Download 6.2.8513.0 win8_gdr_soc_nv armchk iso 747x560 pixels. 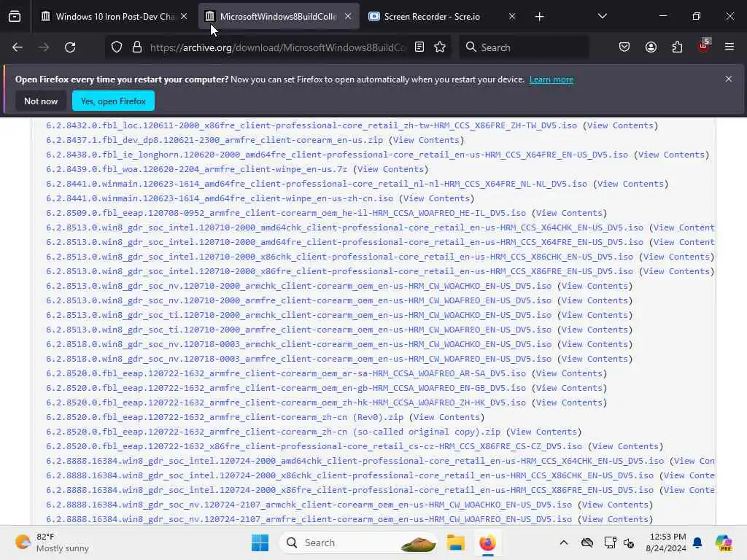point(298,286)
